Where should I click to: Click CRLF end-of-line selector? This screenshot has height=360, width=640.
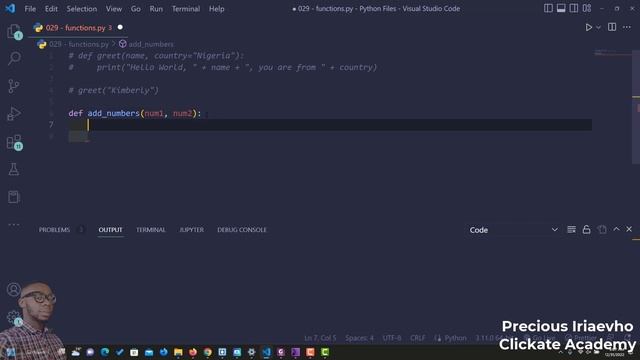tap(418, 338)
